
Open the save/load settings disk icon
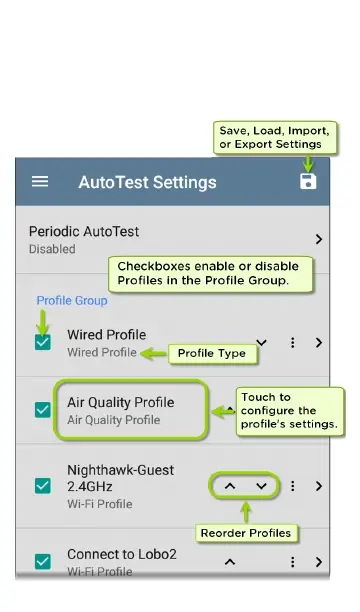[308, 181]
